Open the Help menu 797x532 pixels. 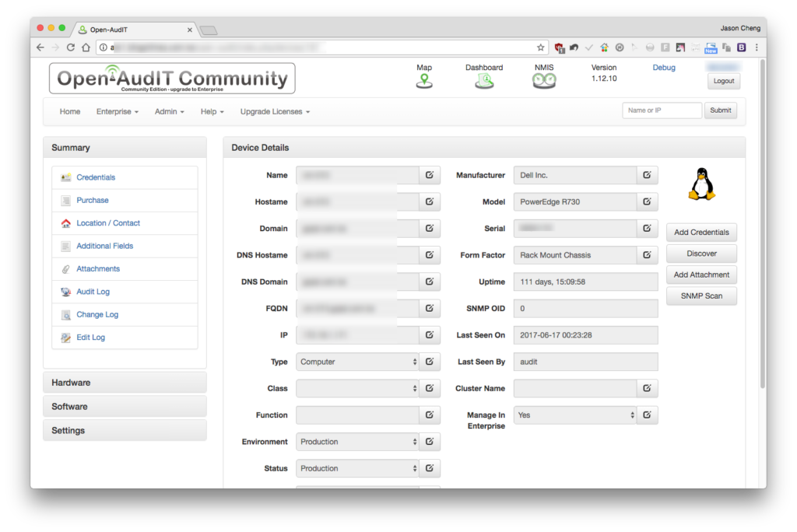pos(212,112)
